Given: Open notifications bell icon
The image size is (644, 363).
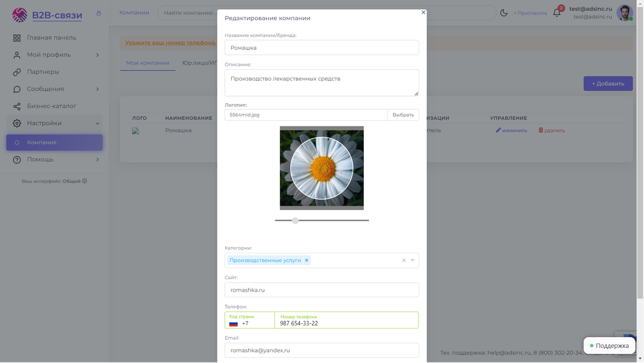Looking at the screenshot, I should [x=557, y=13].
